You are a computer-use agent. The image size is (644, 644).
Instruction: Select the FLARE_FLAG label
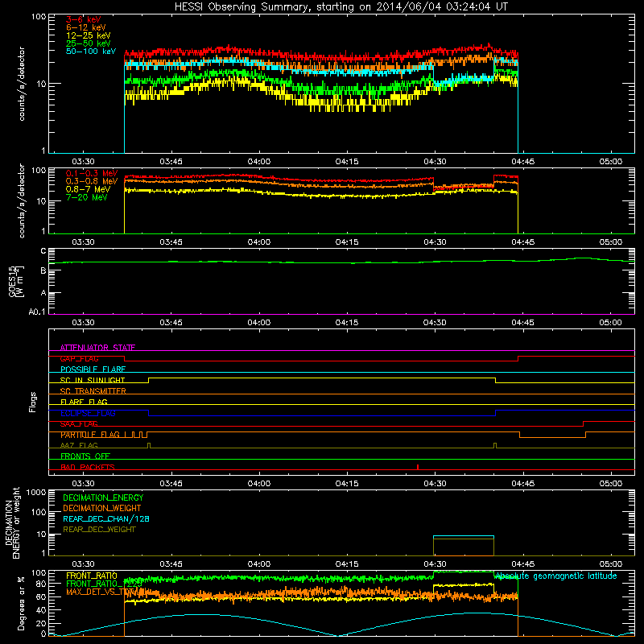(x=84, y=402)
